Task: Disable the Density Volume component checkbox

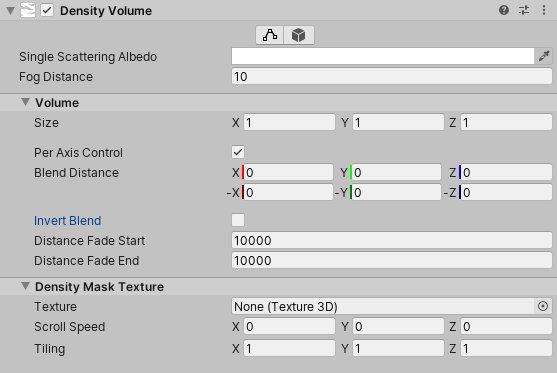Action: pyautogui.click(x=47, y=10)
